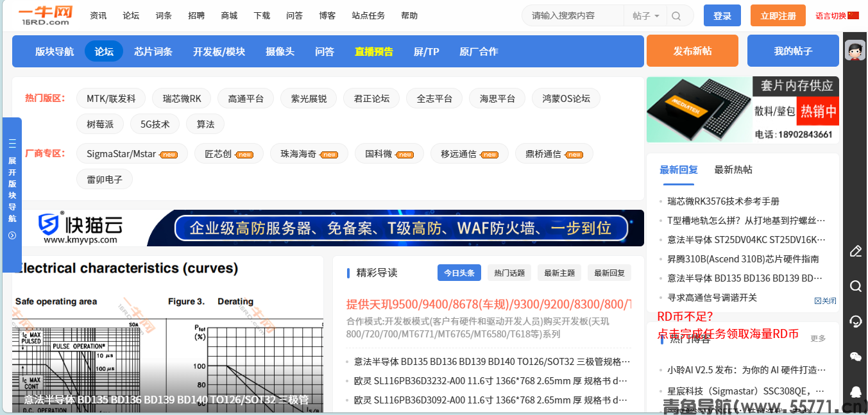Viewport: 868px width, 415px height.
Task: Switch to 热门话题 tab
Action: tap(509, 273)
